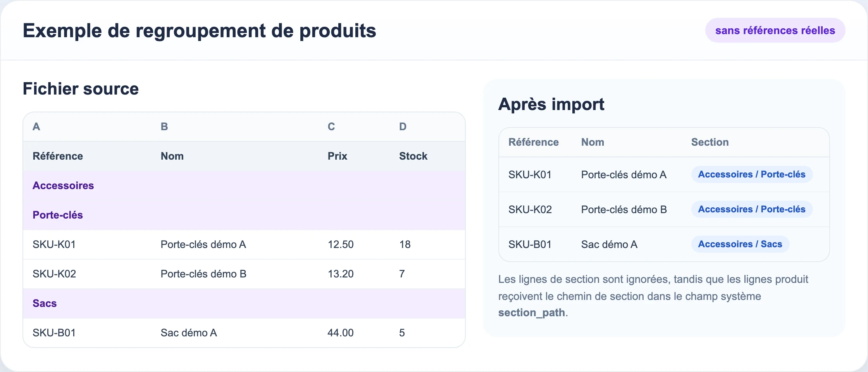Click the 'Prix' header cell
This screenshot has width=868, height=372.
tap(337, 156)
